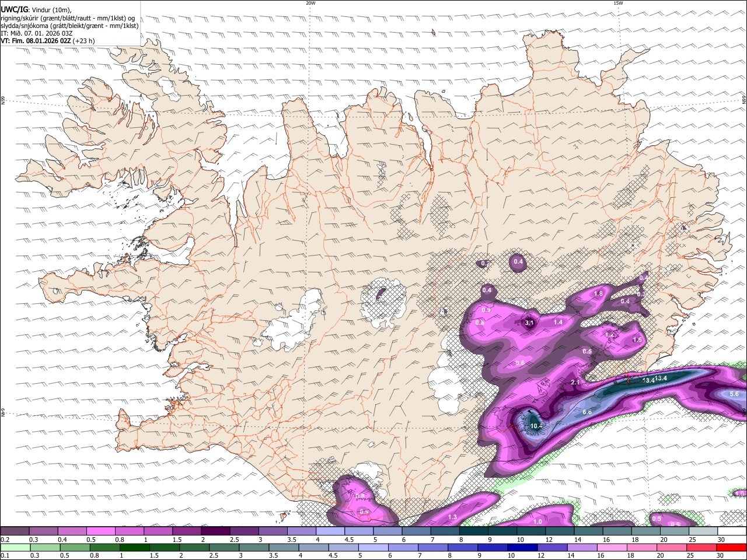
Task: Pick top-row legend swatch between 0.2 and 0.3
Action: [15, 531]
